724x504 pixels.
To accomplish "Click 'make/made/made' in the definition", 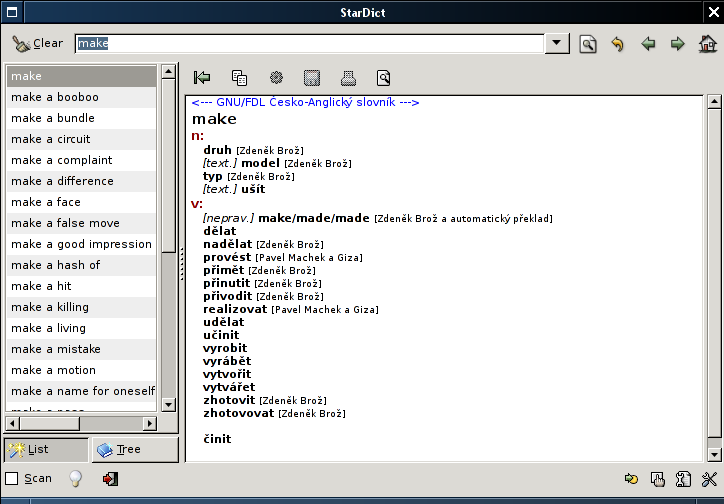I will (x=314, y=218).
